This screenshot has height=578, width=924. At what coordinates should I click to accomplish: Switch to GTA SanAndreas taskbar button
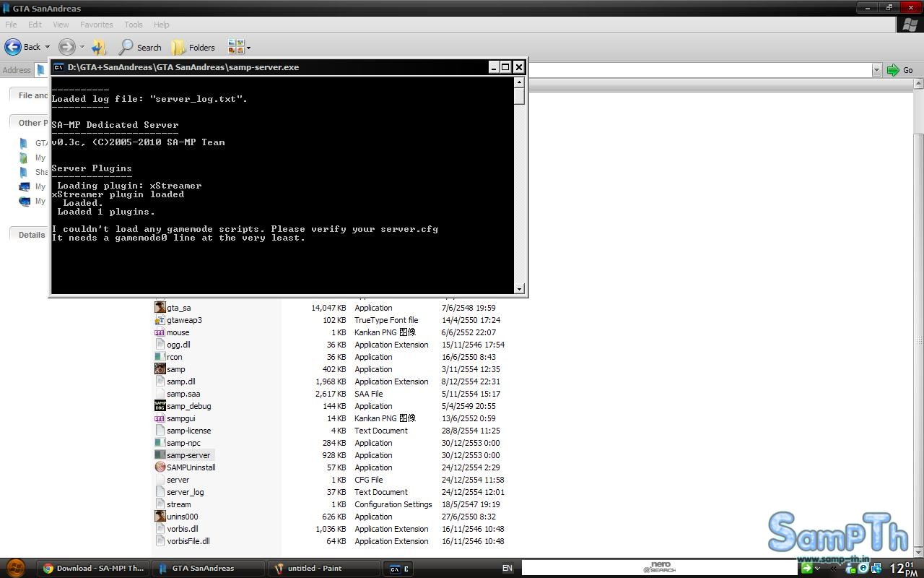click(x=209, y=569)
